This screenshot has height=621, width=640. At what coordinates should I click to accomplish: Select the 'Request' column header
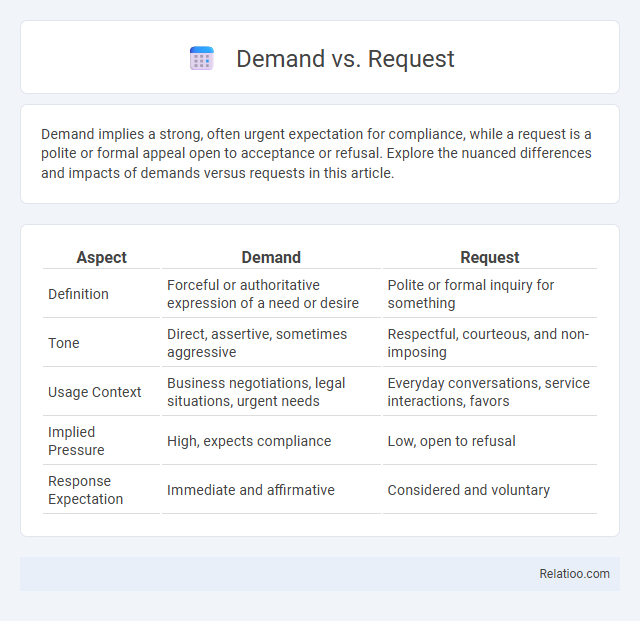click(490, 257)
